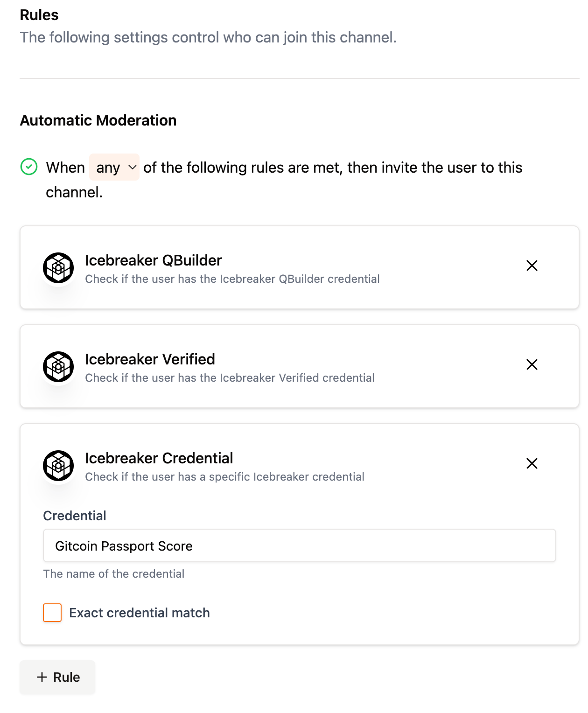This screenshot has width=588, height=713.
Task: Remove the Icebreaker Verified rule
Action: [x=532, y=364]
